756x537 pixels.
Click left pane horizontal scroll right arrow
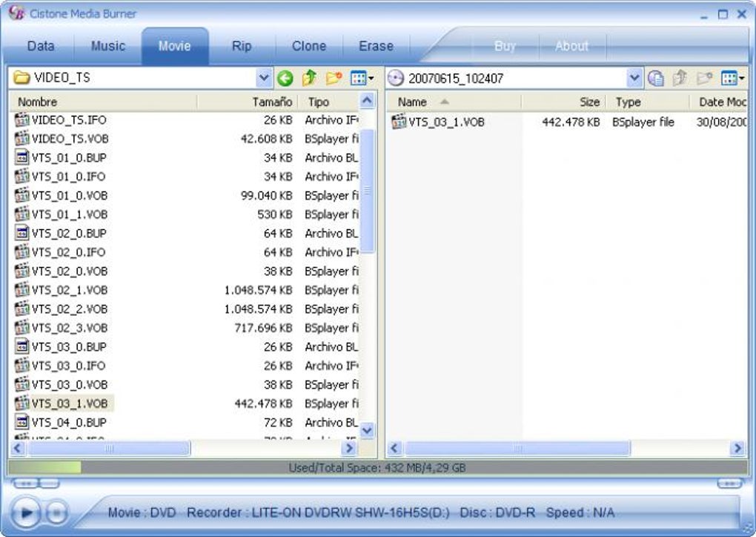coord(348,448)
